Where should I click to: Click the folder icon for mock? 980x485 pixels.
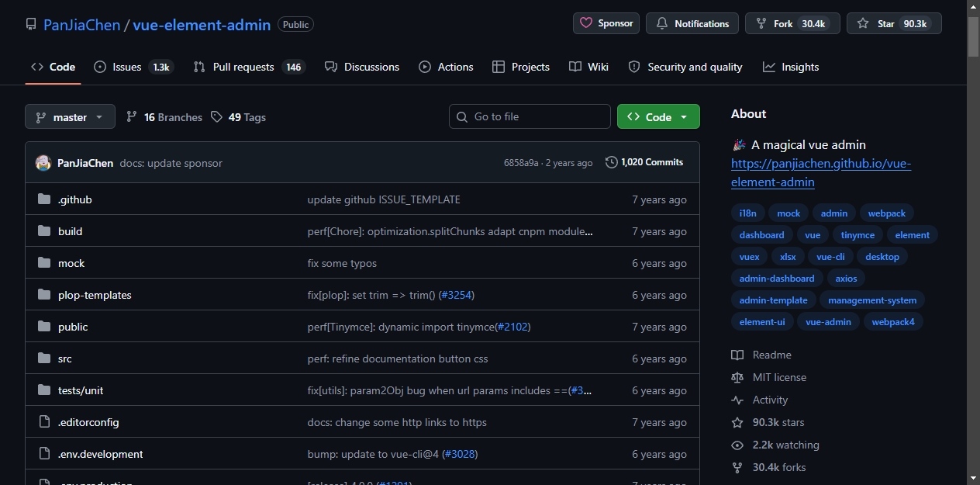(44, 263)
